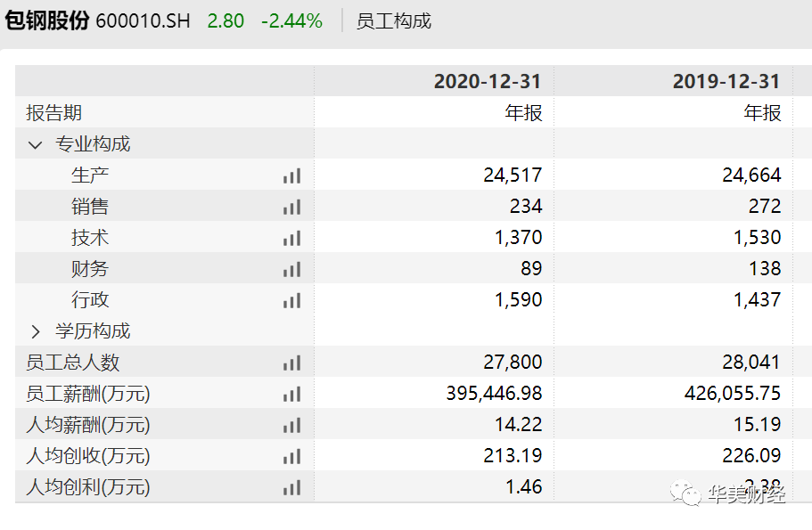
Task: Click chart icon beside 人均薪酬(万元)
Action: pos(292,425)
